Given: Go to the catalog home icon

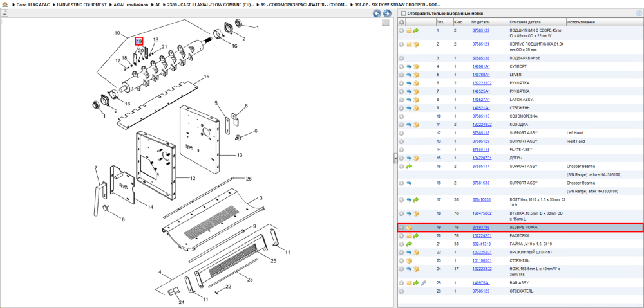Looking at the screenshot, I should [x=5, y=5].
